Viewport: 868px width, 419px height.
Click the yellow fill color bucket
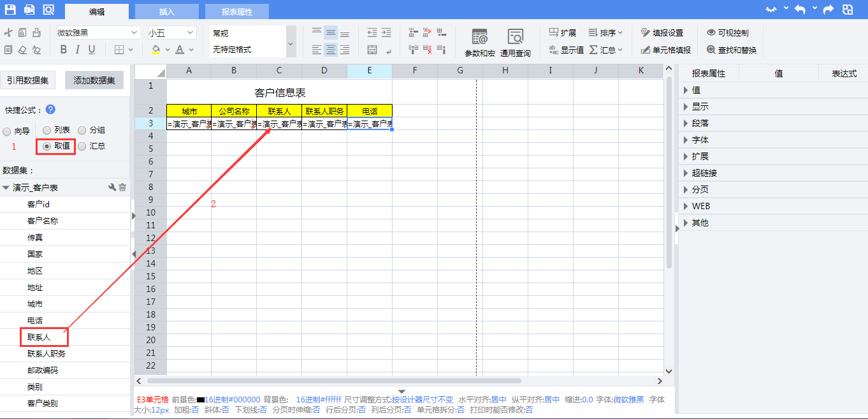(x=156, y=50)
